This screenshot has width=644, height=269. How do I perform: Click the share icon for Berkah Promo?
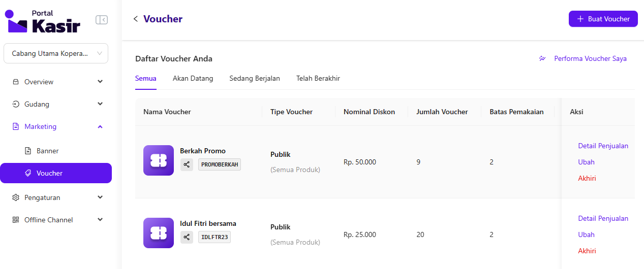pyautogui.click(x=187, y=164)
